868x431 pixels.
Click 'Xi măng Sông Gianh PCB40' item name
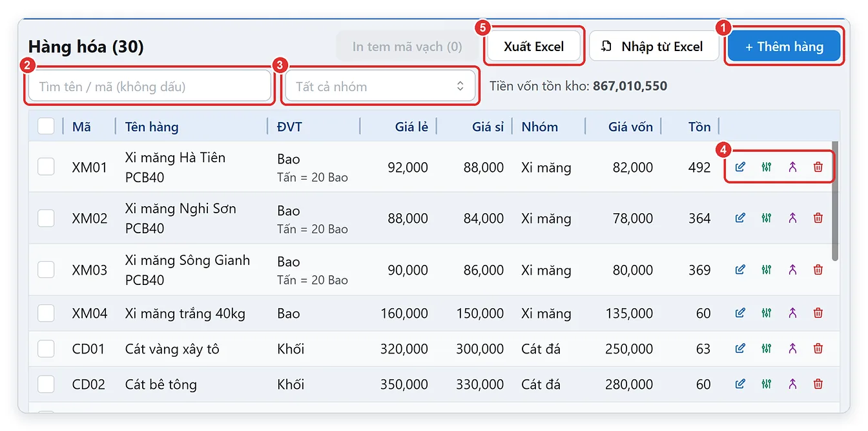(187, 270)
